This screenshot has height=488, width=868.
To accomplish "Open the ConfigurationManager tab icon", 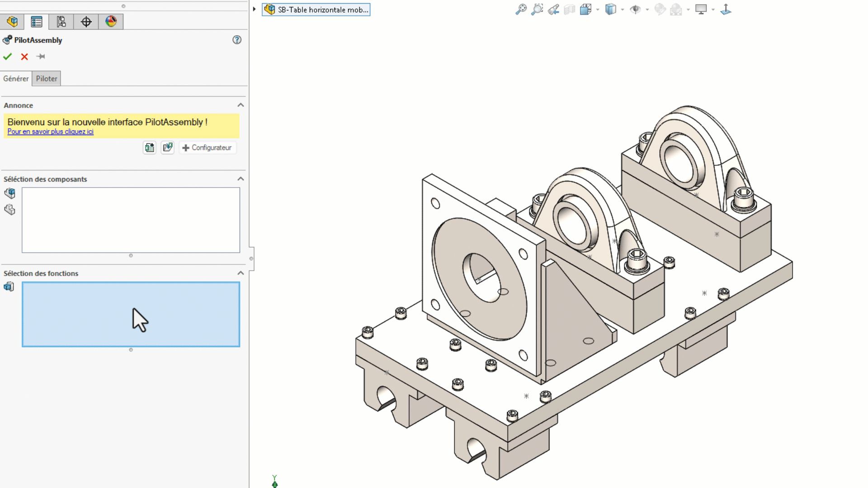I will tap(61, 21).
